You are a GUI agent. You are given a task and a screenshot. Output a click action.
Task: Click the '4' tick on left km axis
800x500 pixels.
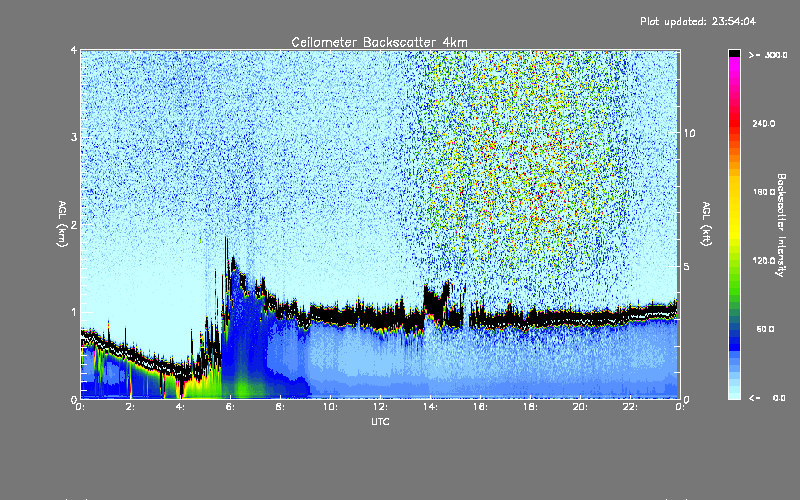[74, 51]
